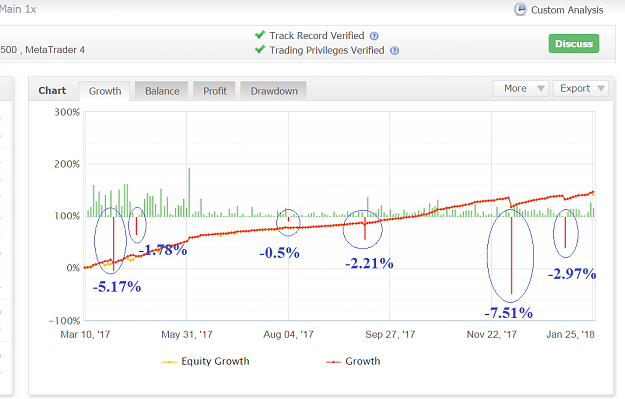The image size is (625, 399).
Task: Expand the More dropdown
Action: point(521,88)
